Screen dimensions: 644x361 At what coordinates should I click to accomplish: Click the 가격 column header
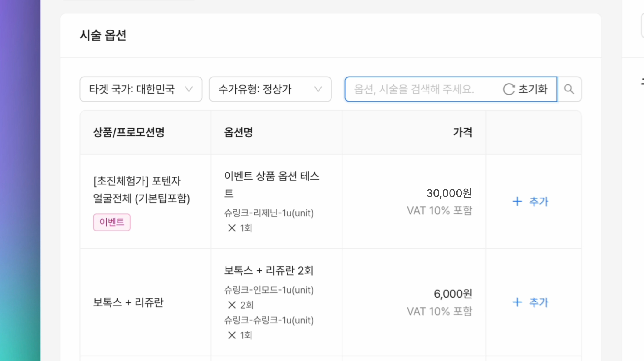(x=462, y=132)
